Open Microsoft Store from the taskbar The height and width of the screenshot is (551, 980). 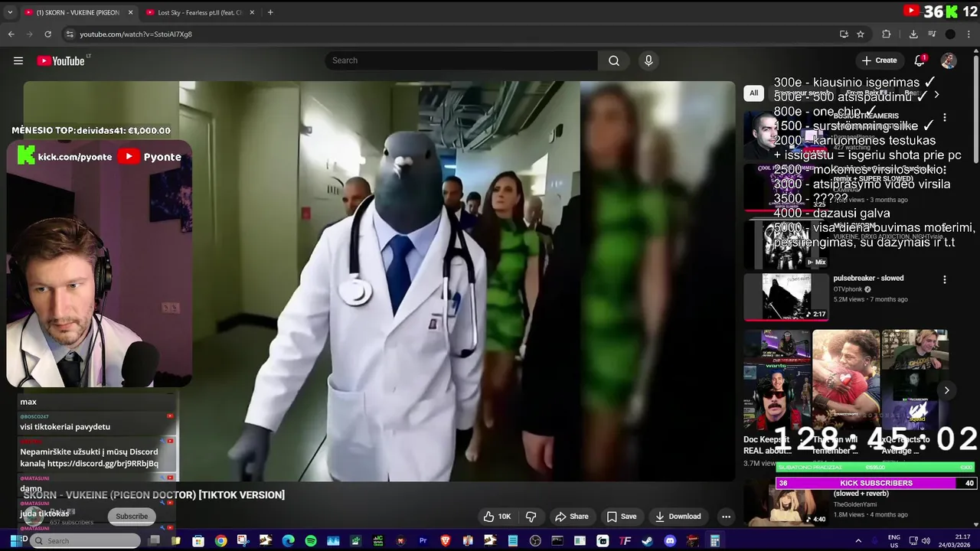point(198,541)
